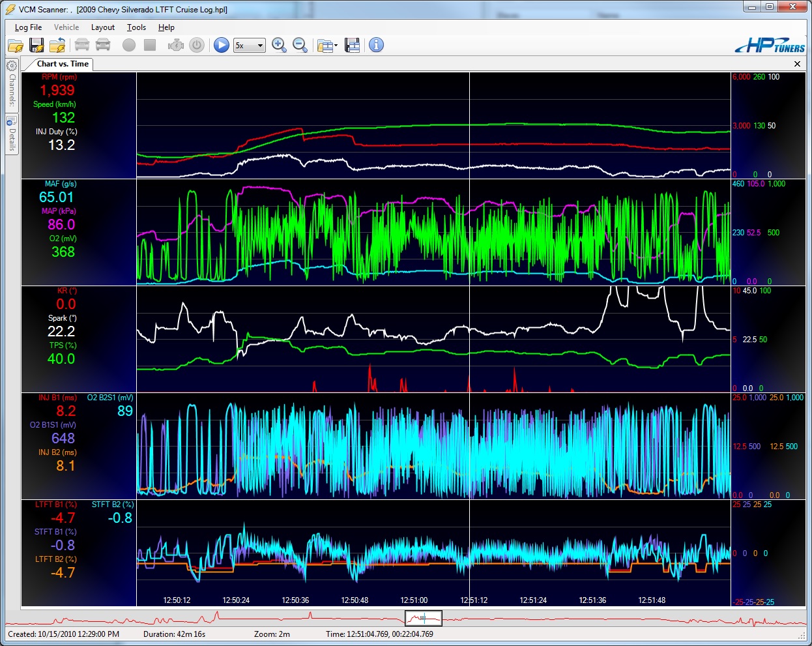Save the log file
812x646 pixels.
click(36, 45)
